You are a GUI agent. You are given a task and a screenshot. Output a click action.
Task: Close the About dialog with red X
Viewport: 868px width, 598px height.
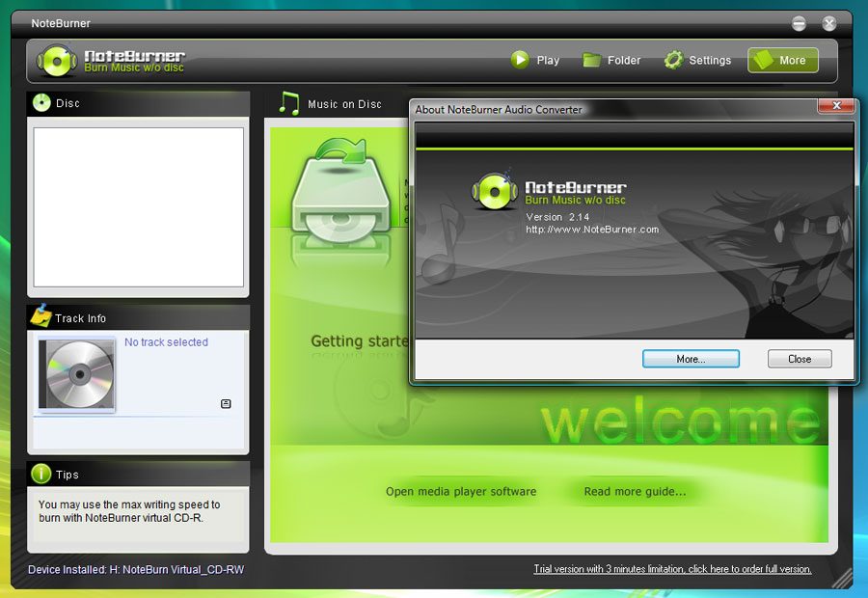click(836, 105)
